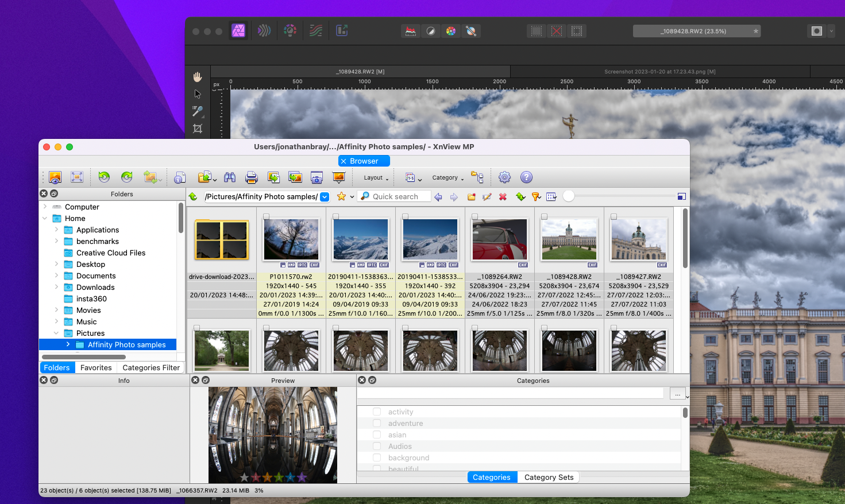The width and height of the screenshot is (845, 504).
Task: Open the binoculars search tool
Action: [x=230, y=177]
